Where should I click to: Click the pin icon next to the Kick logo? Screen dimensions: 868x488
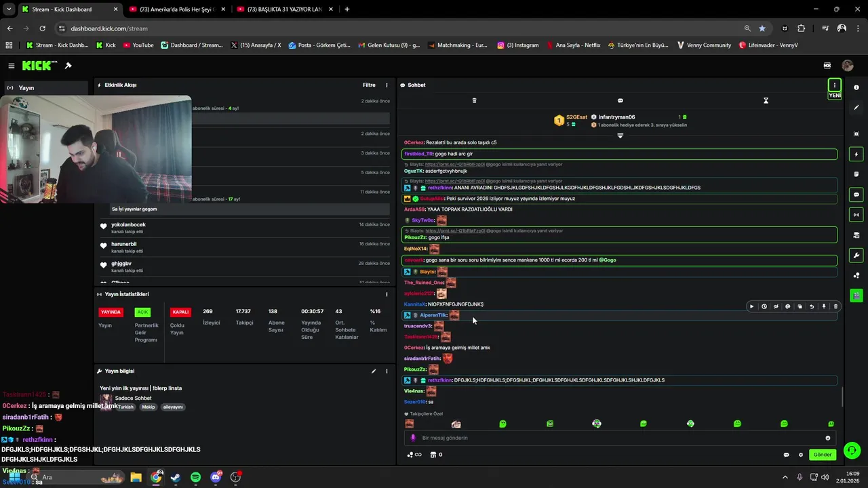(68, 66)
